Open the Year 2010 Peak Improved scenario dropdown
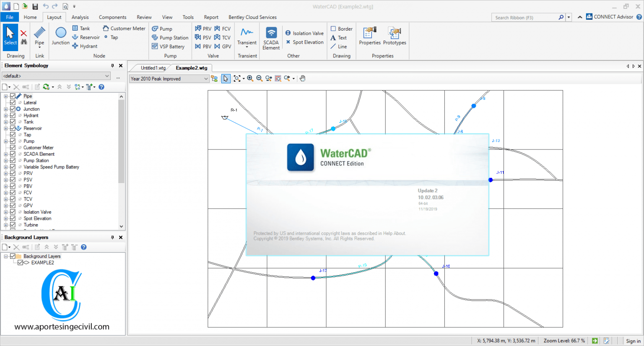 pyautogui.click(x=205, y=78)
